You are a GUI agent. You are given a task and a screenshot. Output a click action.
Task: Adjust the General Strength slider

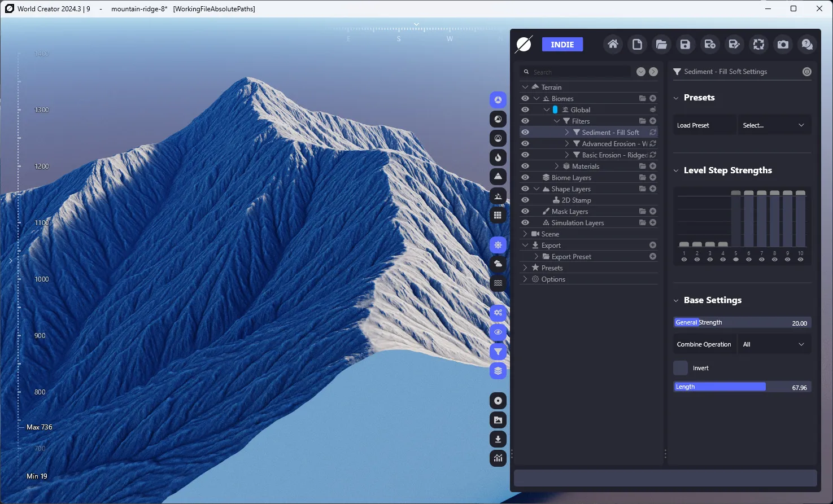(x=743, y=323)
